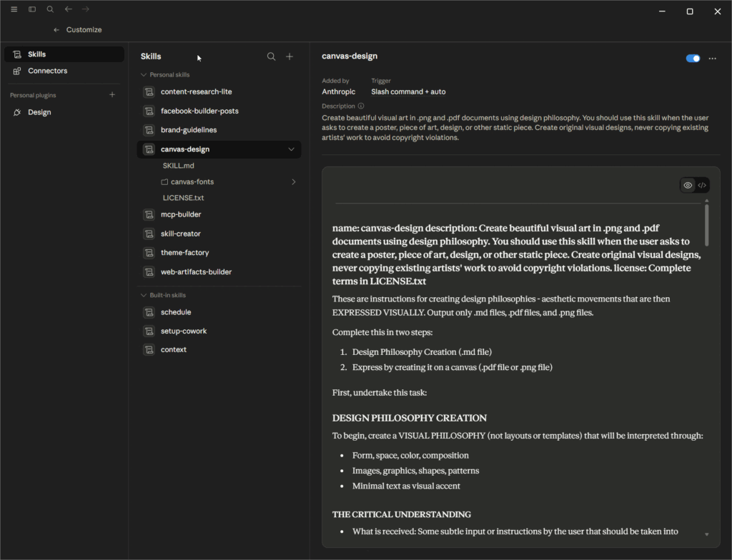Screen dimensions: 732x560
Task: Select the schedule built-in skill
Action: (x=219, y=312)
